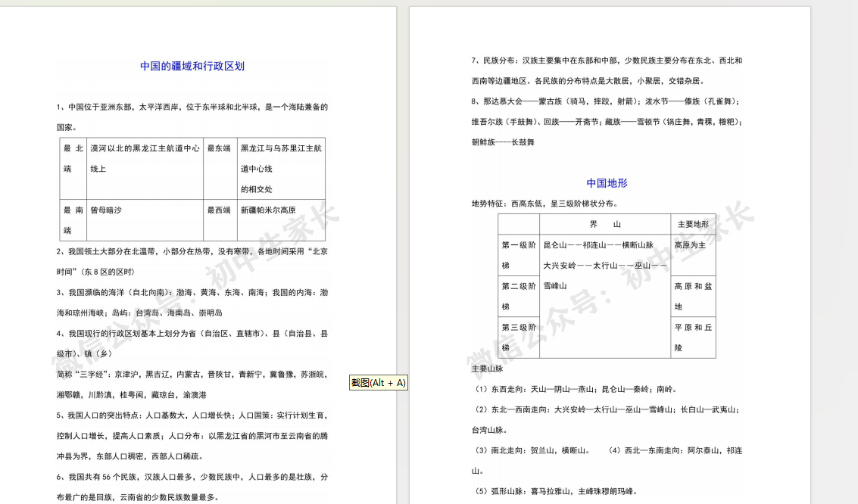Click the line starting "8、那达慕大会"

607,101
